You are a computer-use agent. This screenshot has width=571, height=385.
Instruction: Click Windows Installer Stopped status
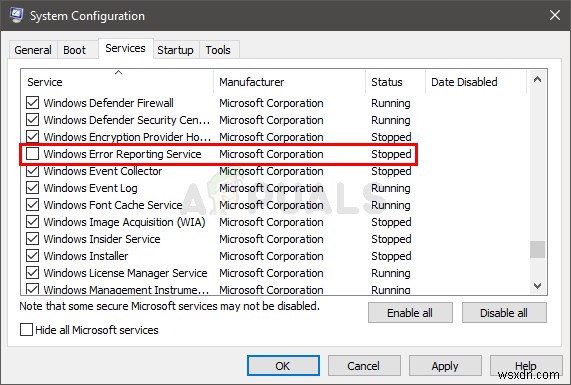(x=391, y=256)
